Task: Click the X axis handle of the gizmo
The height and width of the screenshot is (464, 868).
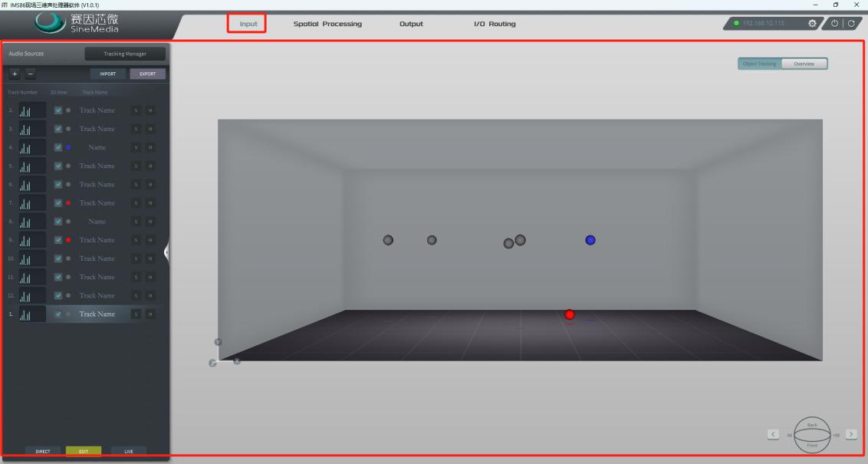Action: [237, 361]
